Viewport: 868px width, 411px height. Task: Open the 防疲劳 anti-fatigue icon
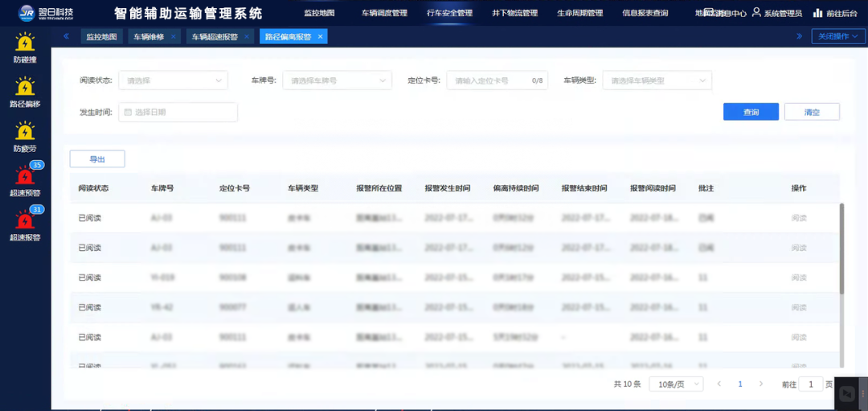point(25,131)
